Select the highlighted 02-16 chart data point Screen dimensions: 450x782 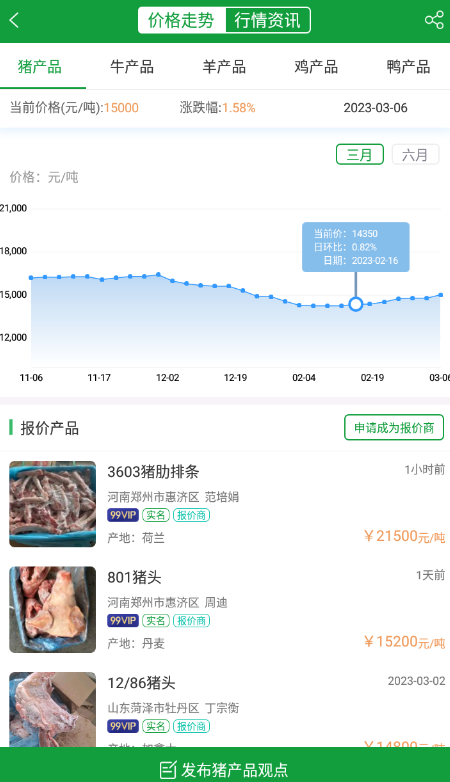(356, 304)
